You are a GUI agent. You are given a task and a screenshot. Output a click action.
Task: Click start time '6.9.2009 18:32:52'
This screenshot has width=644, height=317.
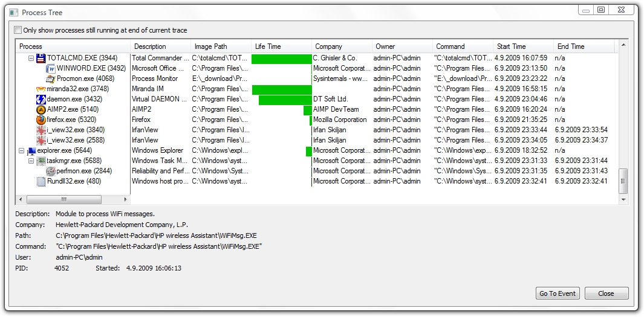pos(521,150)
